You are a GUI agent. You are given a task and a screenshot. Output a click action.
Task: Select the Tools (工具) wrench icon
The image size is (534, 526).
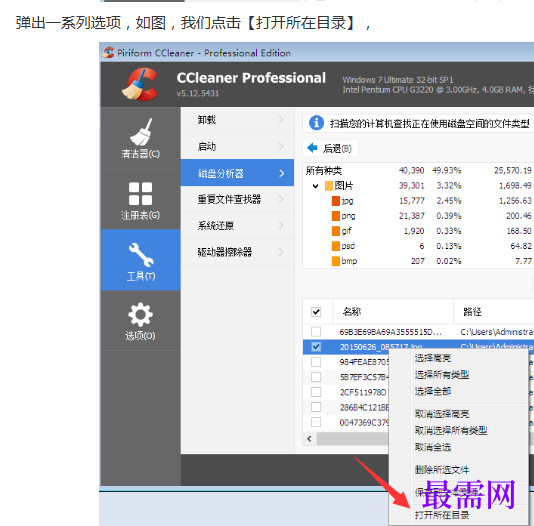(x=141, y=254)
